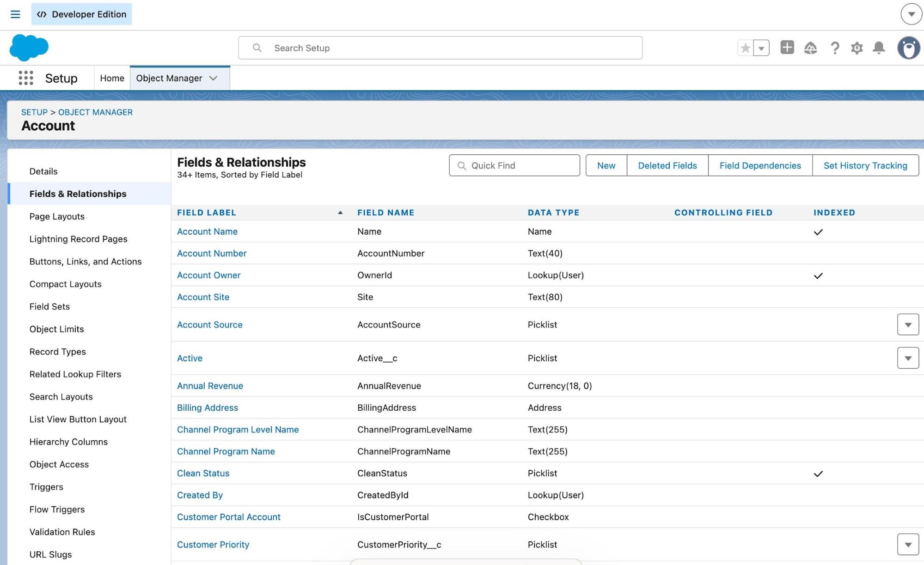
Task: Open the Account Site field
Action: pyautogui.click(x=203, y=298)
